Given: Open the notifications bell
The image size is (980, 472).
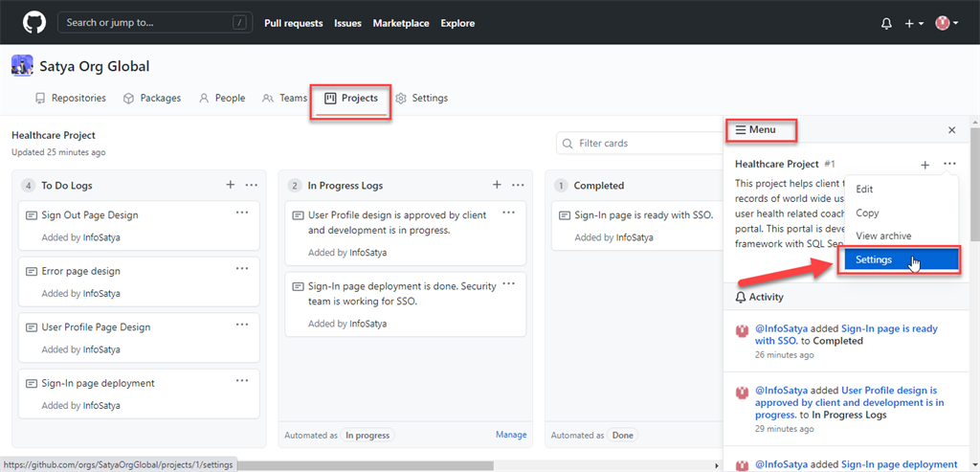Looking at the screenshot, I should (x=886, y=23).
